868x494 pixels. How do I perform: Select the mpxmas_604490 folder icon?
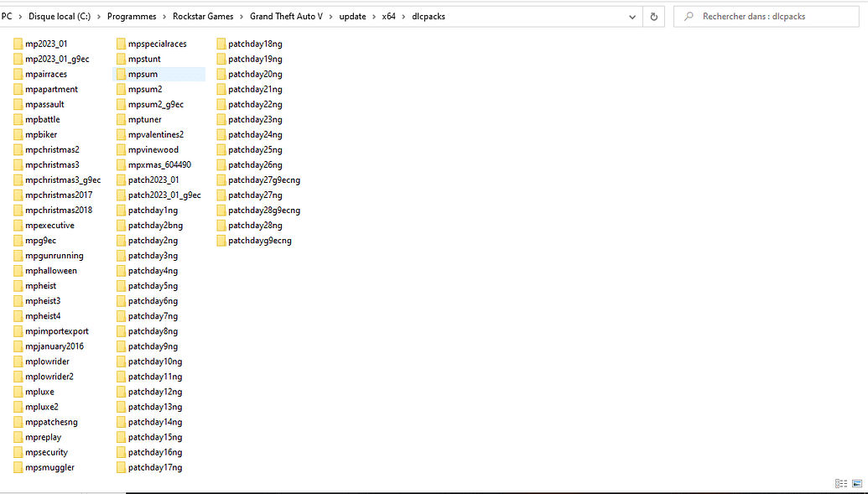[x=122, y=165]
